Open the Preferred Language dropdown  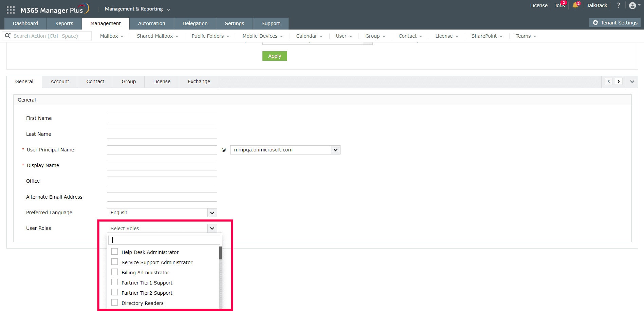click(162, 213)
